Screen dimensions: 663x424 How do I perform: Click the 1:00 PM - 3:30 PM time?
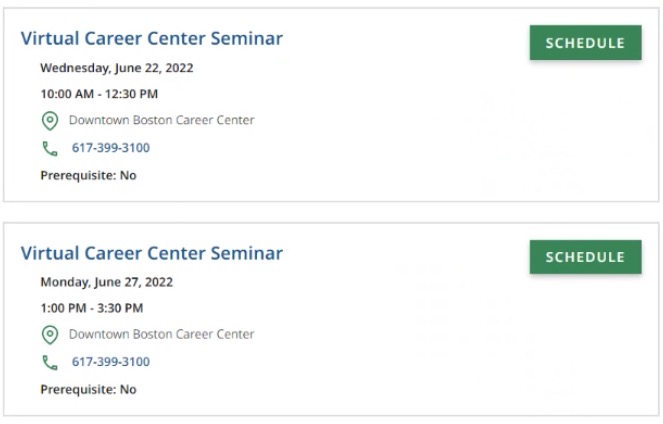pyautogui.click(x=91, y=308)
